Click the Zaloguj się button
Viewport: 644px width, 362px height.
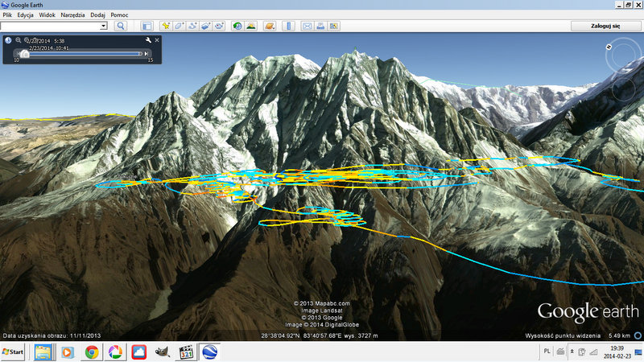605,26
